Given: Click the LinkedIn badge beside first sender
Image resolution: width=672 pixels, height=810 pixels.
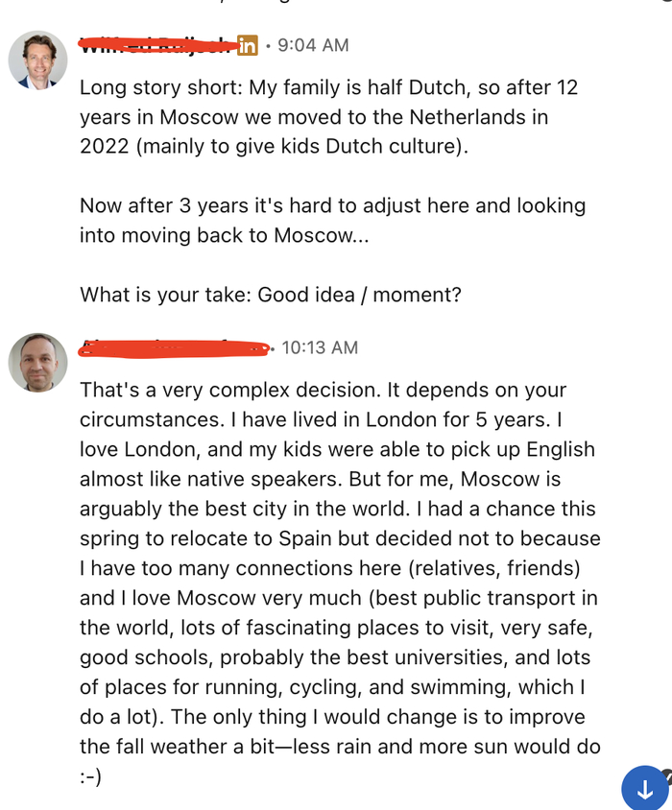Looking at the screenshot, I should (x=248, y=45).
